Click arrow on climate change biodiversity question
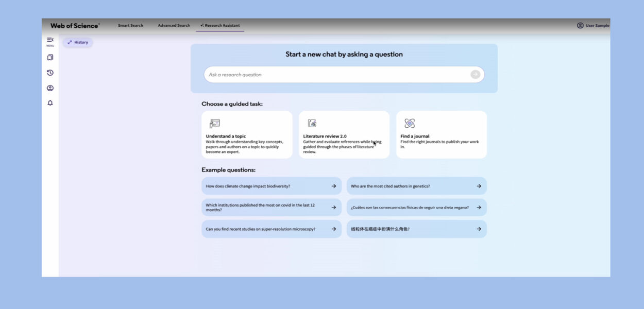The height and width of the screenshot is (309, 644). click(334, 186)
